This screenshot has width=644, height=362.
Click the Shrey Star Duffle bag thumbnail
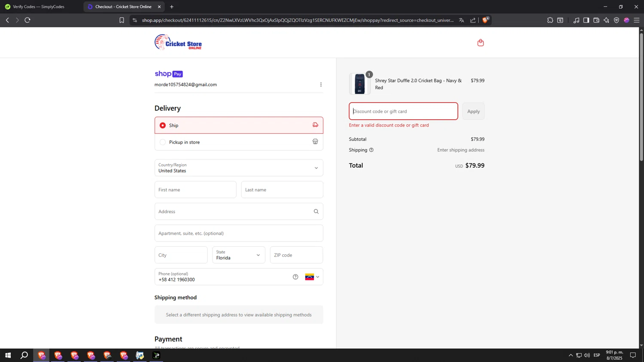click(x=360, y=84)
